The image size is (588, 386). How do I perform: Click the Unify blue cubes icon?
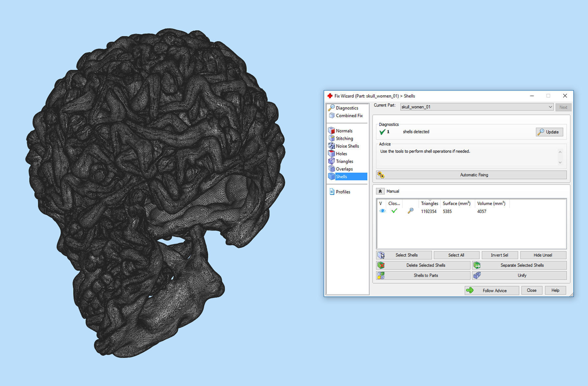(477, 275)
